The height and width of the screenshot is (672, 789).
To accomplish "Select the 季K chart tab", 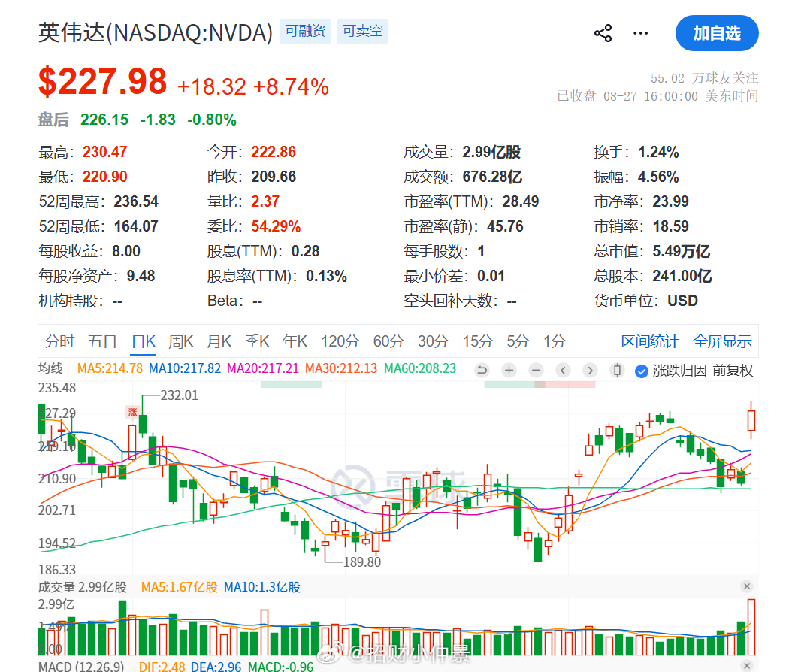I will tap(257, 341).
